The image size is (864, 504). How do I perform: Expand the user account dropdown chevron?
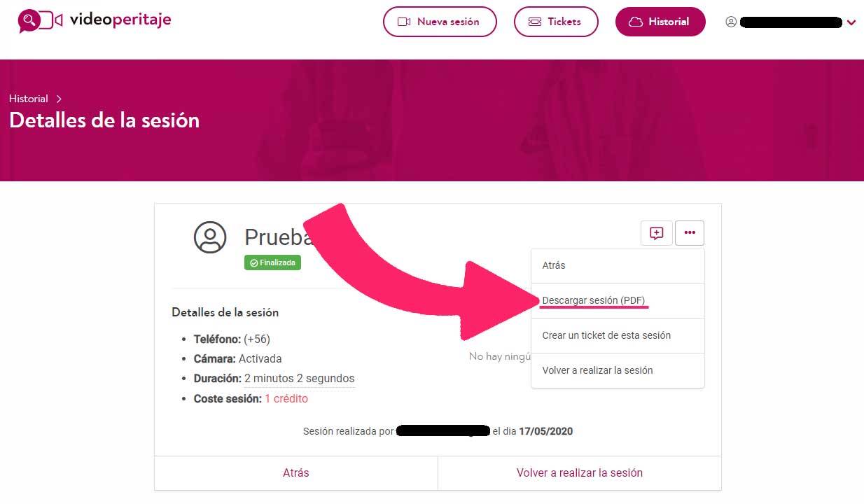(x=851, y=22)
